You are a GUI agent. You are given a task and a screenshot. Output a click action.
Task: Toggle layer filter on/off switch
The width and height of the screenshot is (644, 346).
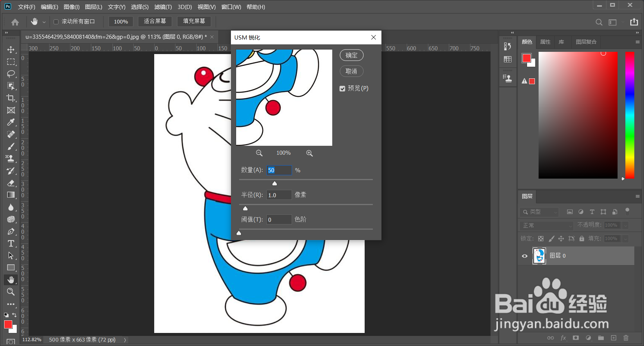pos(627,211)
